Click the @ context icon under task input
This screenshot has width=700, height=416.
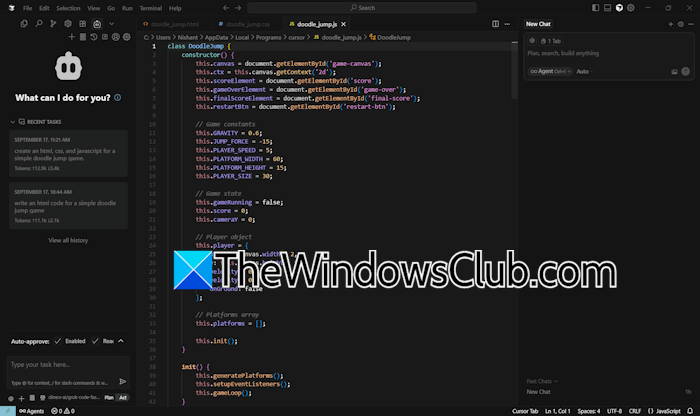click(11, 398)
